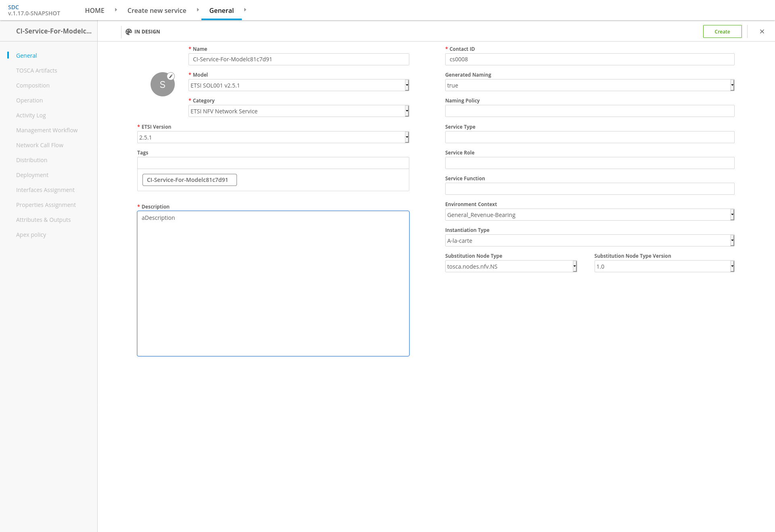Open Deployment section
Viewport: 775px width, 532px height.
click(32, 175)
